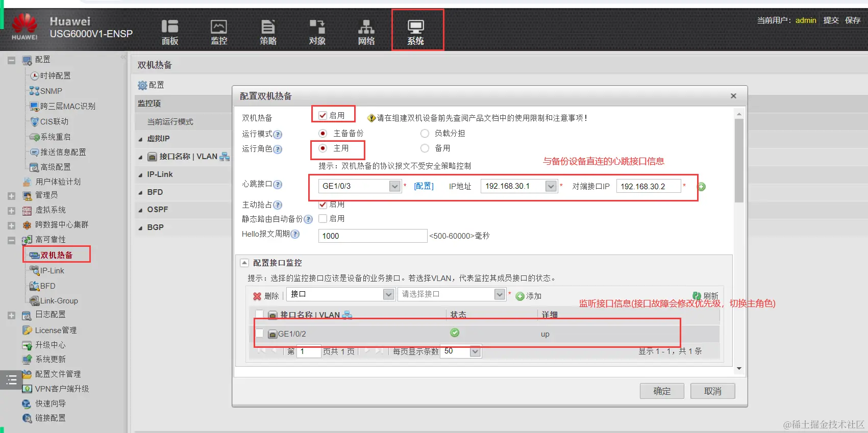868x433 pixels.
Task: Click the 配置 gear icon under 双机热备
Action: 142,85
